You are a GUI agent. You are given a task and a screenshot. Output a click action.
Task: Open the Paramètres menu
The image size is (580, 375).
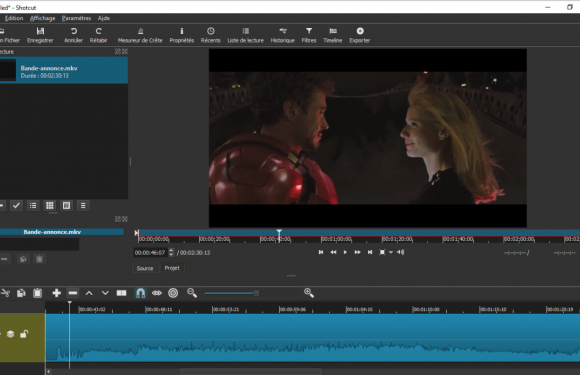[76, 18]
